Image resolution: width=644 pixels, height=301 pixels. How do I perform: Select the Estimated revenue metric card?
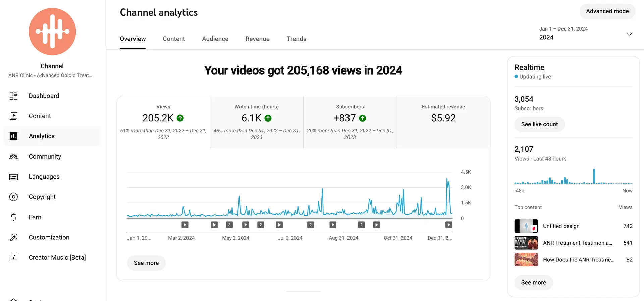pos(443,122)
